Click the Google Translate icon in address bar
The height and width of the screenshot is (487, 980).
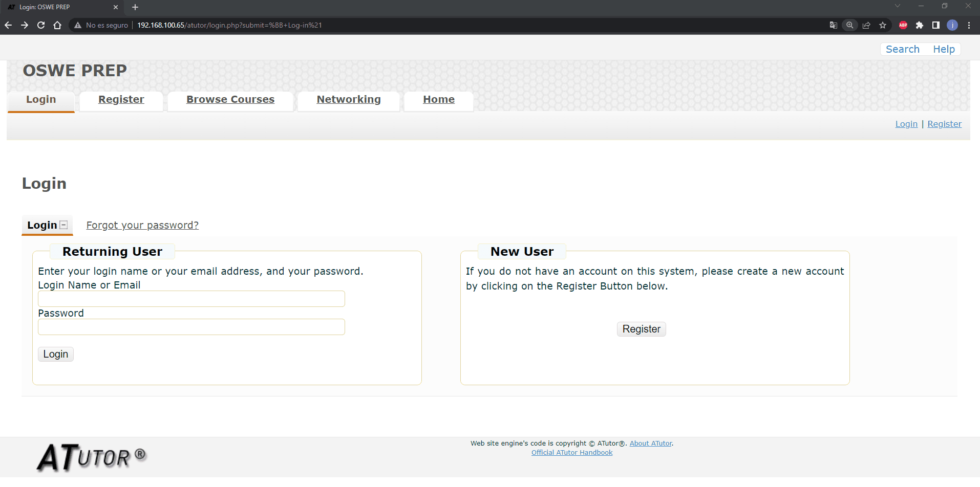833,25
